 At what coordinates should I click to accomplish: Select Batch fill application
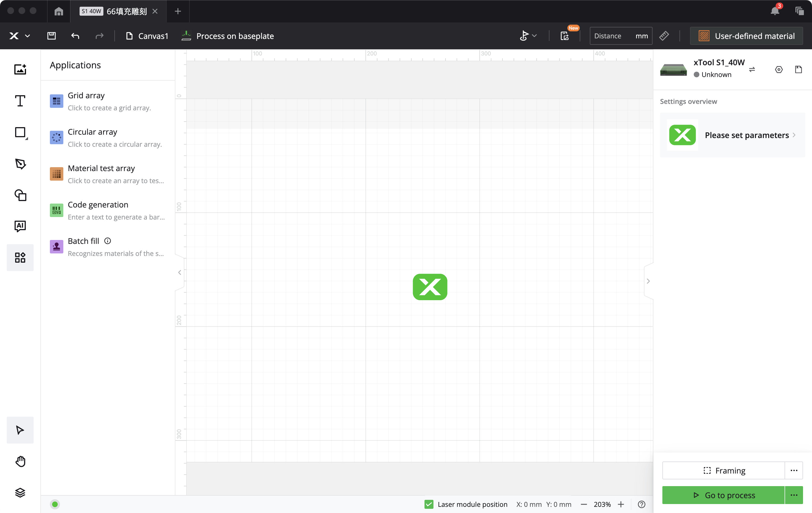(108, 247)
